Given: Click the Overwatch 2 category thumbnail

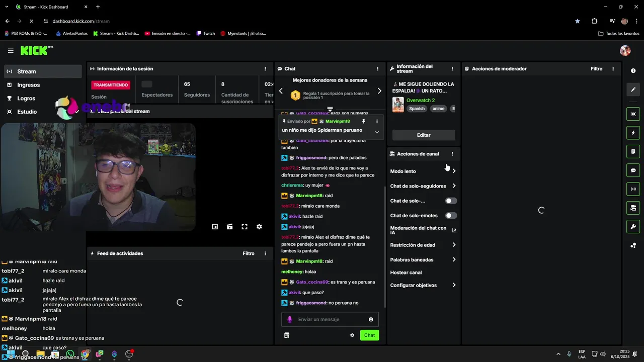Looking at the screenshot, I should (x=398, y=105).
